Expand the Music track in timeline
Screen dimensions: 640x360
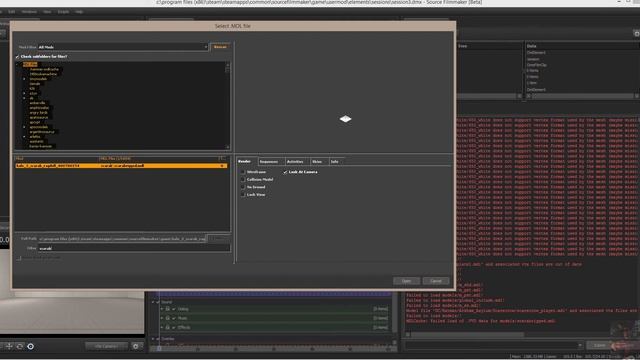(162, 318)
